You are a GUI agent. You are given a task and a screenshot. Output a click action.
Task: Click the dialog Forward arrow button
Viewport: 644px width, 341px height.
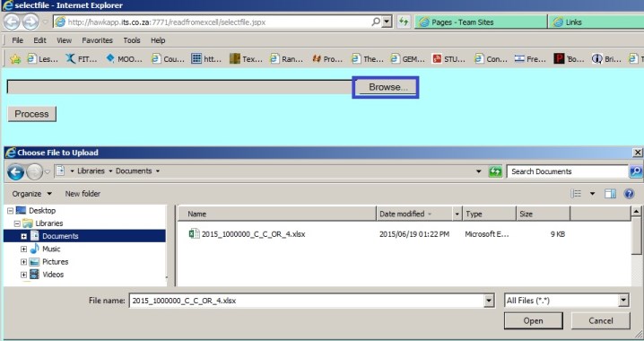click(34, 171)
